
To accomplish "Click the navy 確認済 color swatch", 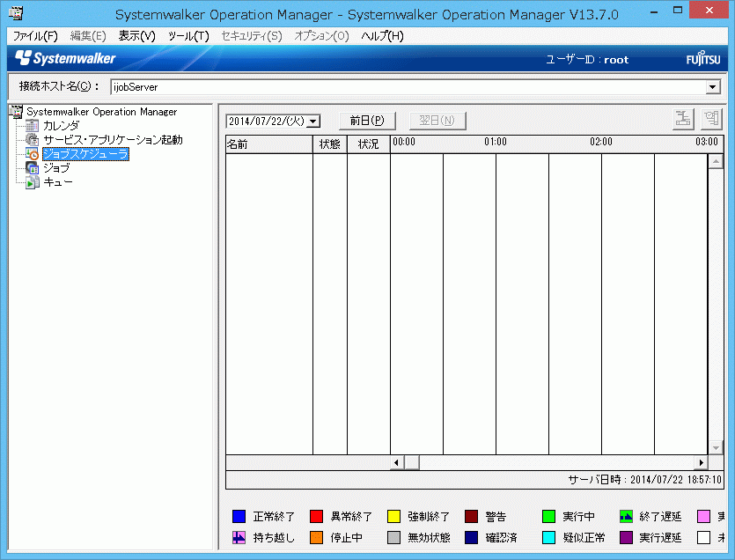I will coord(471,537).
